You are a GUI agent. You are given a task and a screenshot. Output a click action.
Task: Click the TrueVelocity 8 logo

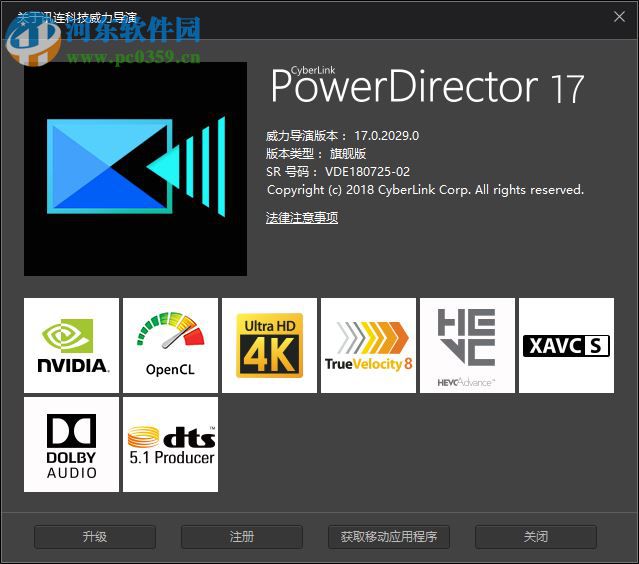(x=368, y=345)
